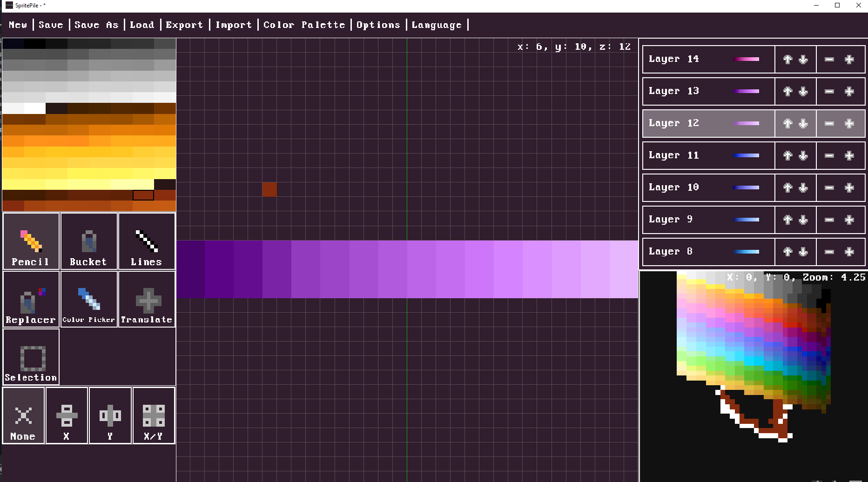The image size is (868, 482).
Task: Click minus button on Layer 12
Action: pyautogui.click(x=829, y=123)
